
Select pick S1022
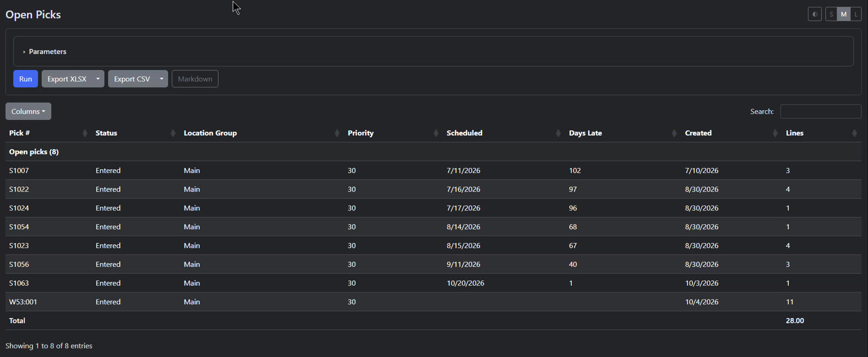tap(19, 189)
